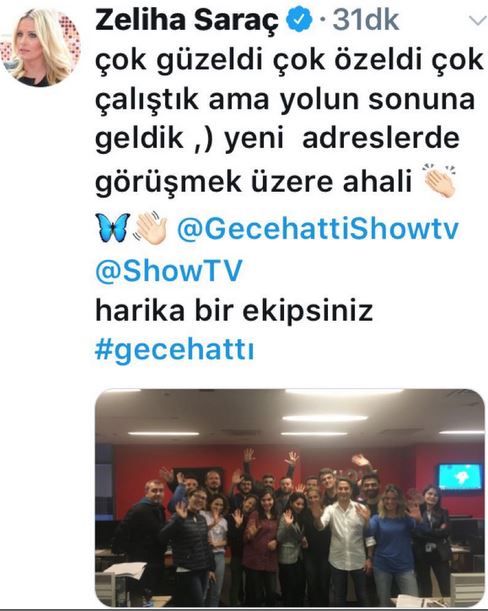Click the Zeliha Saraç display name
Image resolution: width=488 pixels, height=611 pixels.
pos(187,20)
